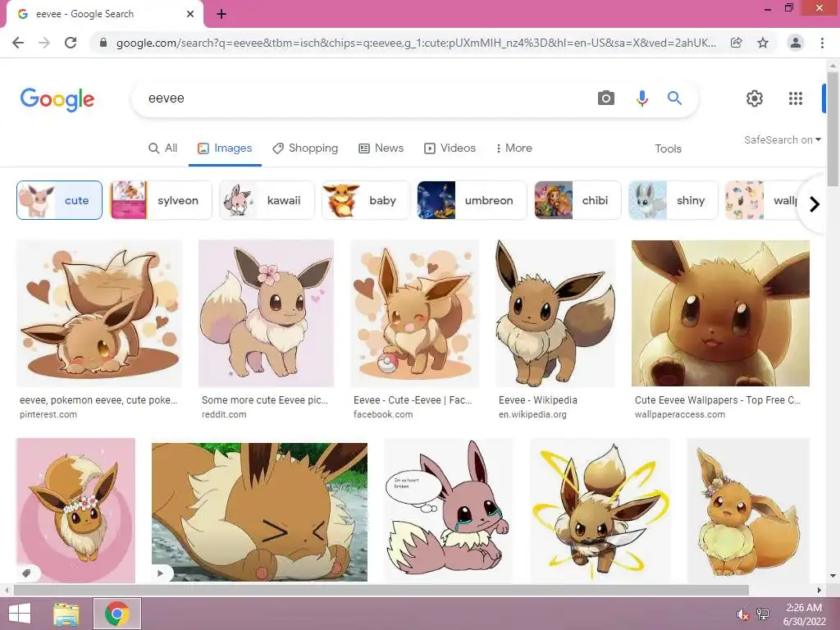Apply the chibi filter chip

coord(577,200)
